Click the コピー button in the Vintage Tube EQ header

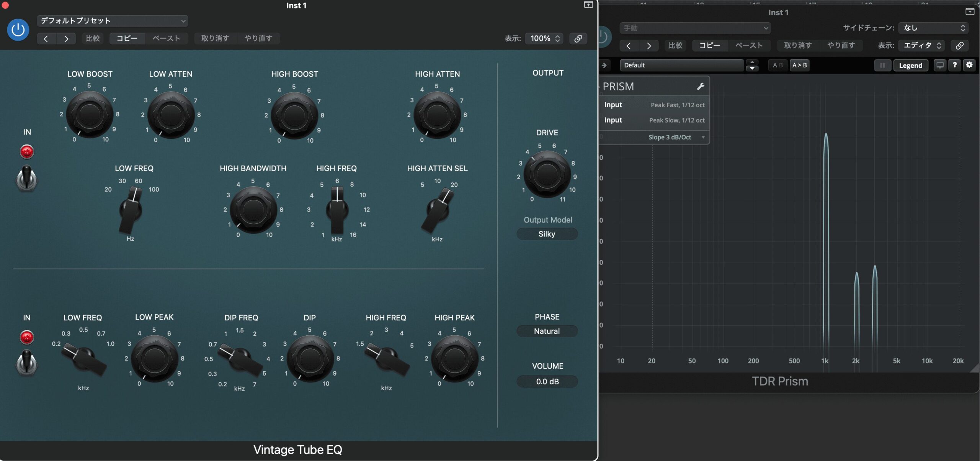click(x=127, y=38)
